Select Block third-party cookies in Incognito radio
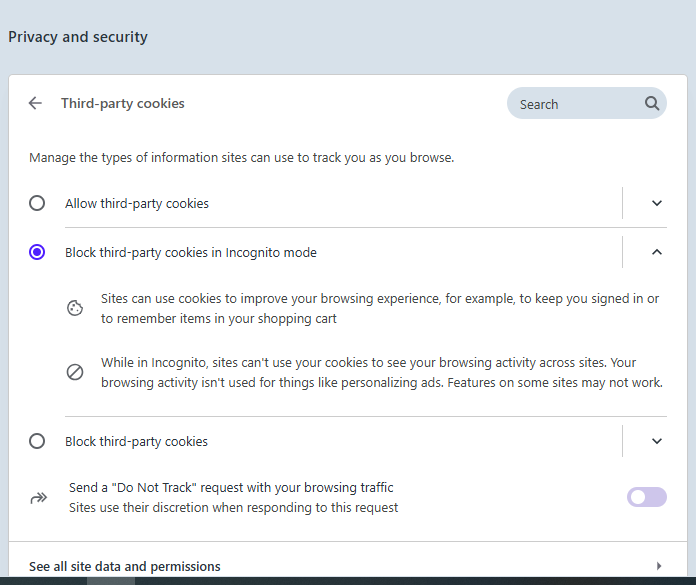Image resolution: width=696 pixels, height=585 pixels. tap(37, 252)
